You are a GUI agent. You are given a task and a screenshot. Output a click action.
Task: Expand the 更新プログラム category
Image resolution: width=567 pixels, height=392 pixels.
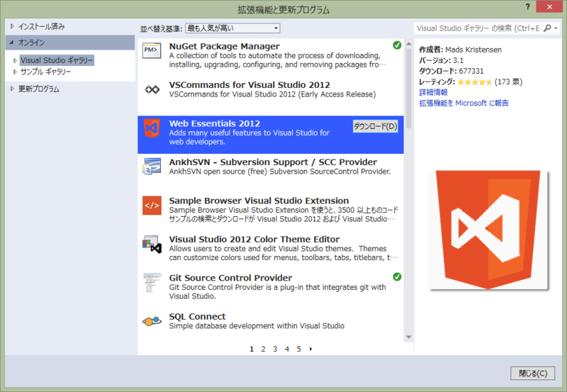(x=12, y=89)
